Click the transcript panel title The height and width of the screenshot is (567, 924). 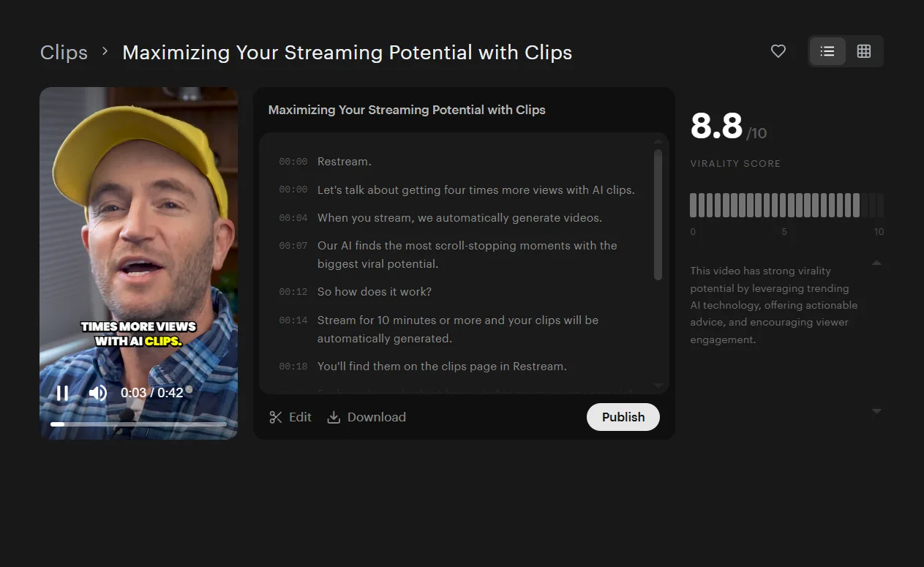point(407,110)
